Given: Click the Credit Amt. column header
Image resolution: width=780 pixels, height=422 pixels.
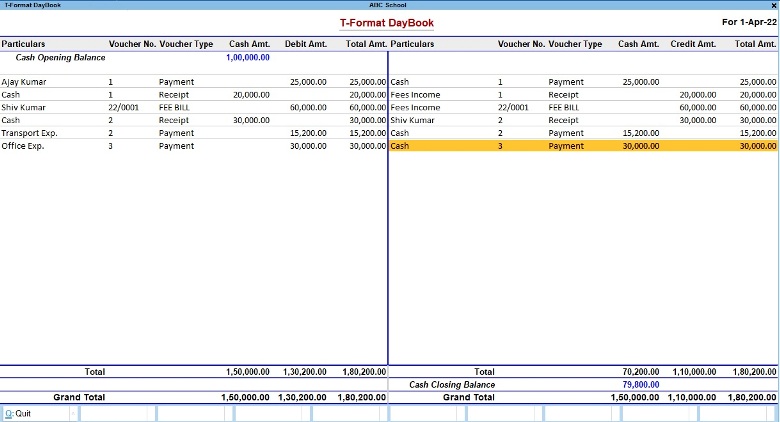Looking at the screenshot, I should coord(693,44).
